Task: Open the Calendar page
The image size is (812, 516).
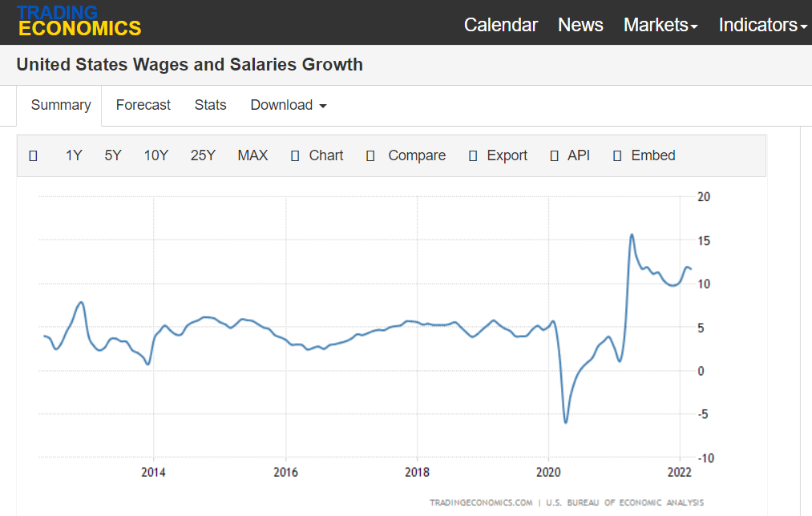Action: pyautogui.click(x=501, y=25)
